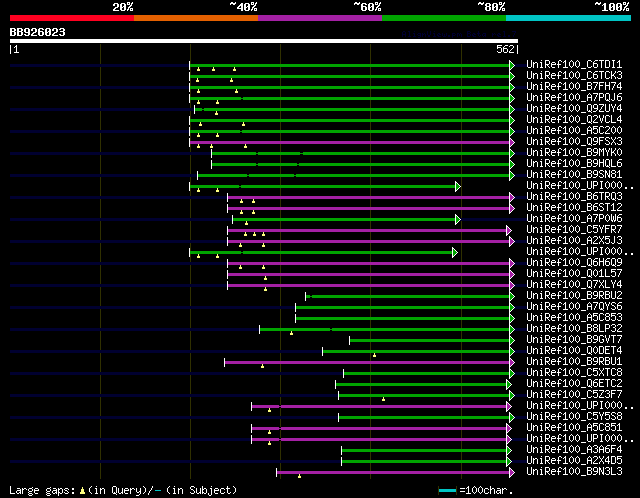Click the cyan ~100% identity legend segment
This screenshot has height=498, width=640.
coord(569,18)
